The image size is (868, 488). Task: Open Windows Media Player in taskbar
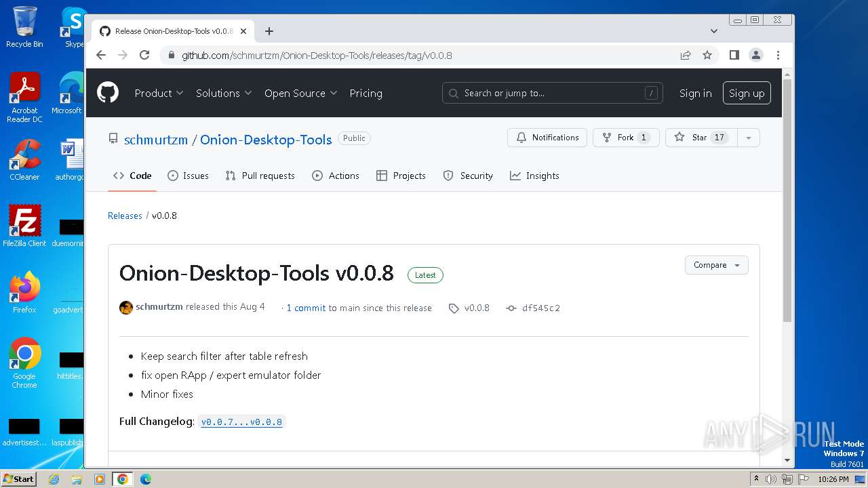point(100,479)
